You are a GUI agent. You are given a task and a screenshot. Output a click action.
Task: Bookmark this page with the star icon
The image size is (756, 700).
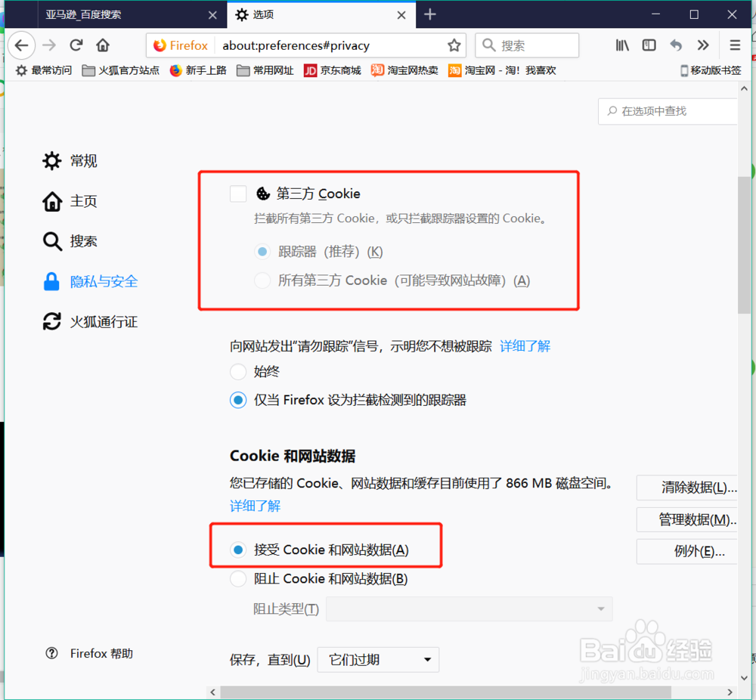point(454,45)
